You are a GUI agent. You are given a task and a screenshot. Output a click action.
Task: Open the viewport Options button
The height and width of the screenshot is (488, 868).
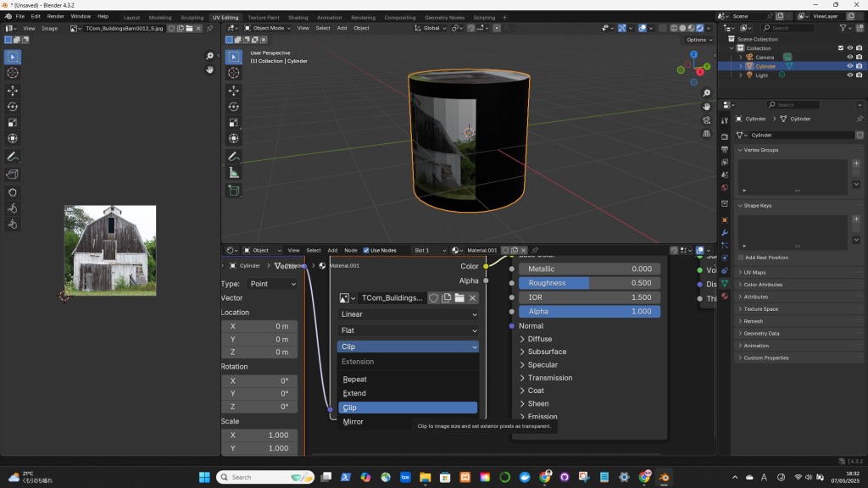(x=698, y=40)
